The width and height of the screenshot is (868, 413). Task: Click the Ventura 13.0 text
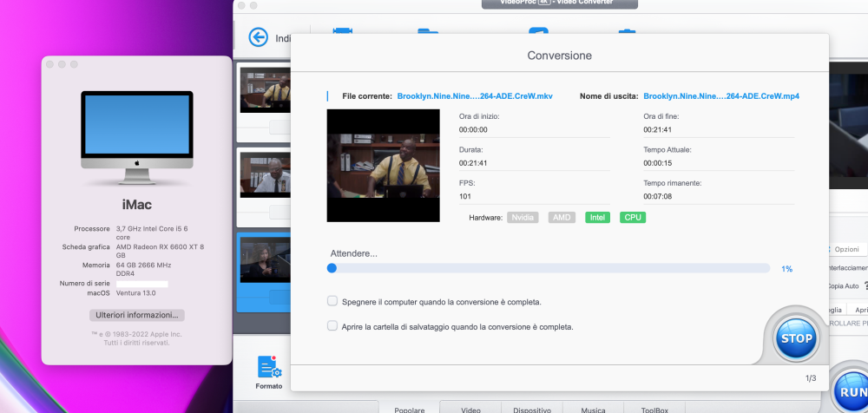tap(135, 293)
